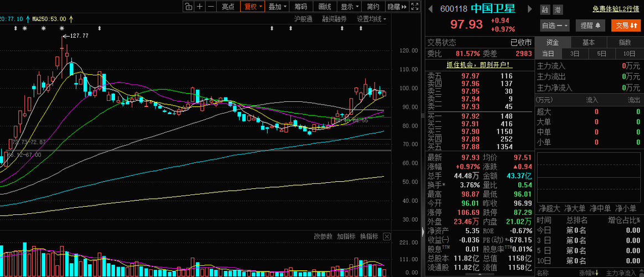Toggle 沪股通 overlay

coord(304,19)
